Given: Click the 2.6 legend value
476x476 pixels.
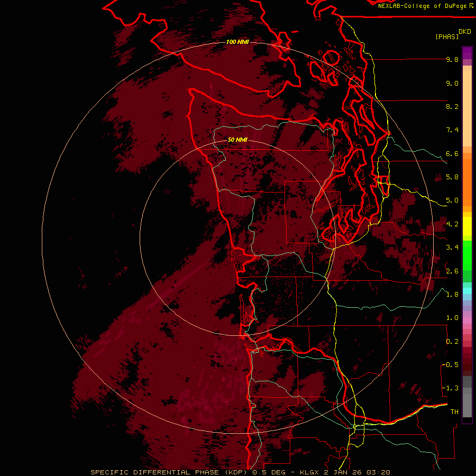Looking at the screenshot, I should [x=452, y=271].
